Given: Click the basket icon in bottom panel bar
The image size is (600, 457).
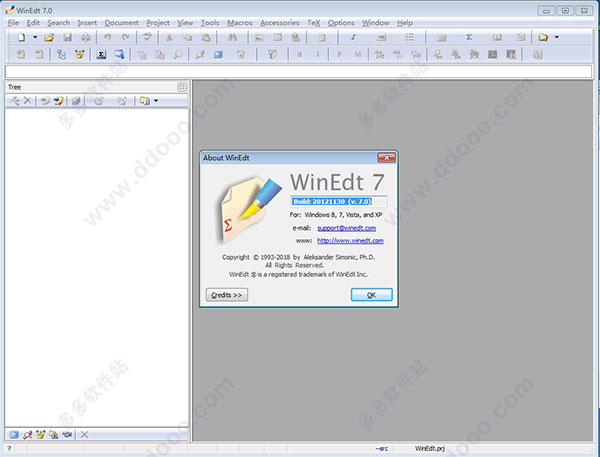Looking at the screenshot, I should point(40,435).
